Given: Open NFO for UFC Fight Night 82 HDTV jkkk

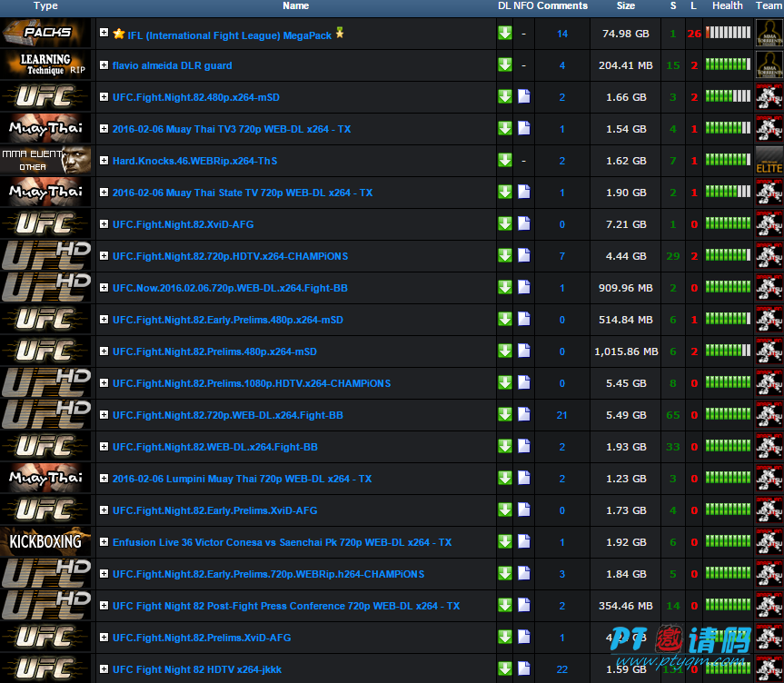Looking at the screenshot, I should (x=523, y=668).
